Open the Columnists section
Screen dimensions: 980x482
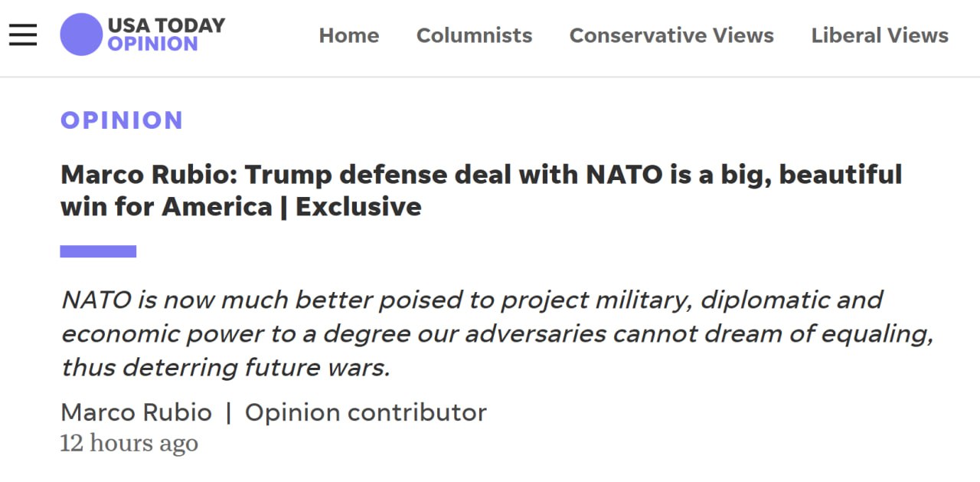[474, 35]
